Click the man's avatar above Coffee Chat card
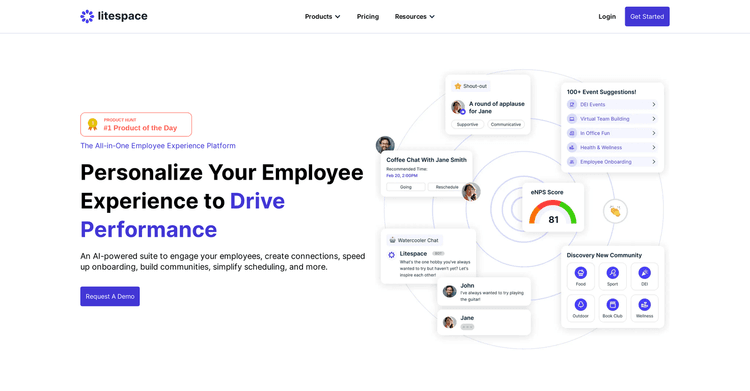The image size is (750, 391). point(385,145)
